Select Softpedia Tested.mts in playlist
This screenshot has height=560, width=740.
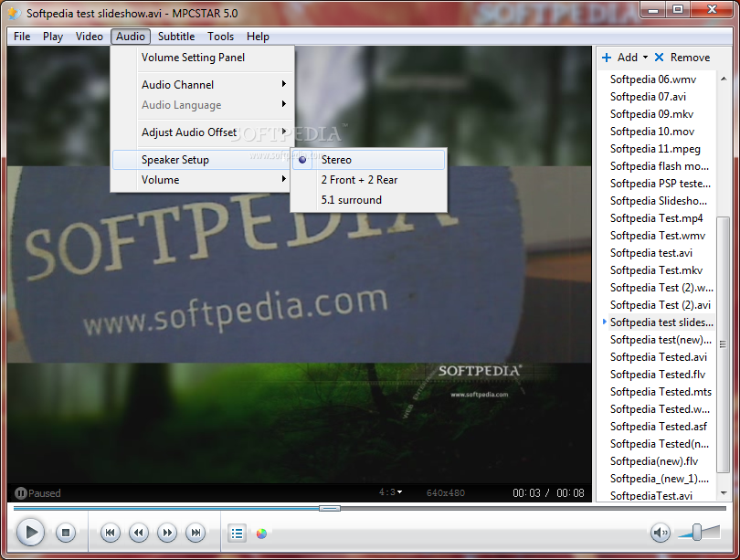(x=661, y=392)
